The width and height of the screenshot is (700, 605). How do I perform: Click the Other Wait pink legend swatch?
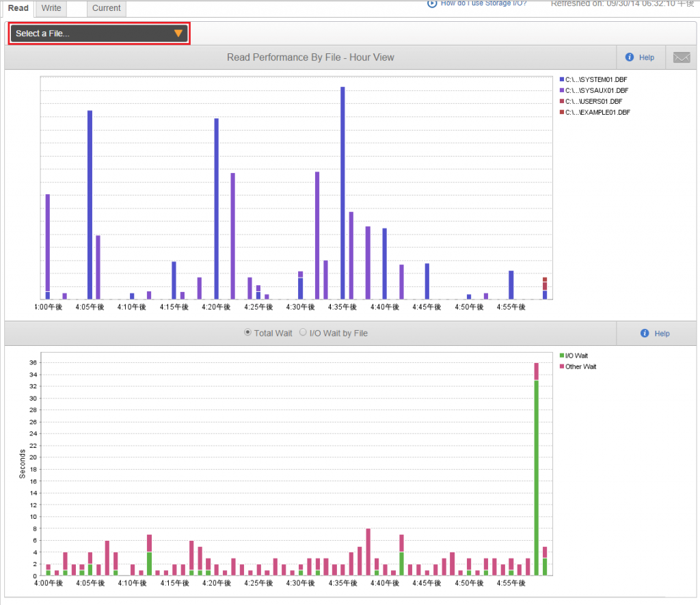562,366
